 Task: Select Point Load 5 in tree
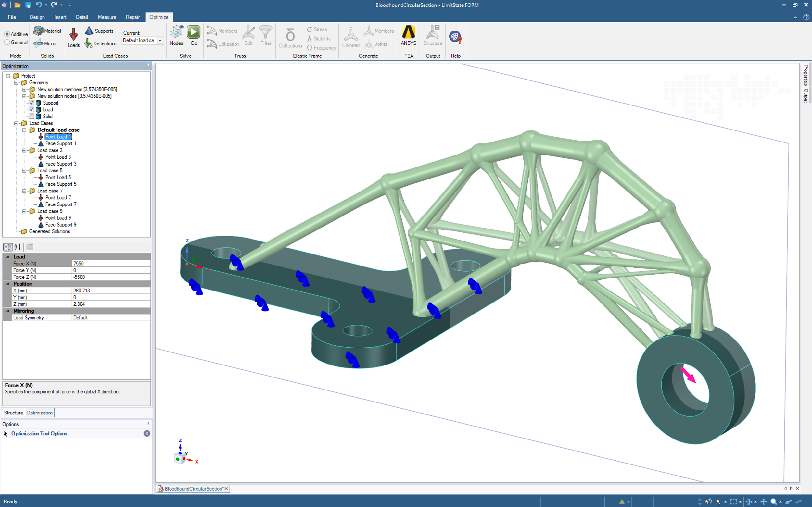coord(58,177)
